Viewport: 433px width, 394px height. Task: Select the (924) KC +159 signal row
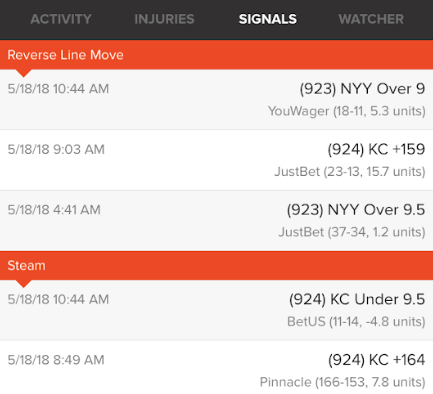click(x=216, y=160)
